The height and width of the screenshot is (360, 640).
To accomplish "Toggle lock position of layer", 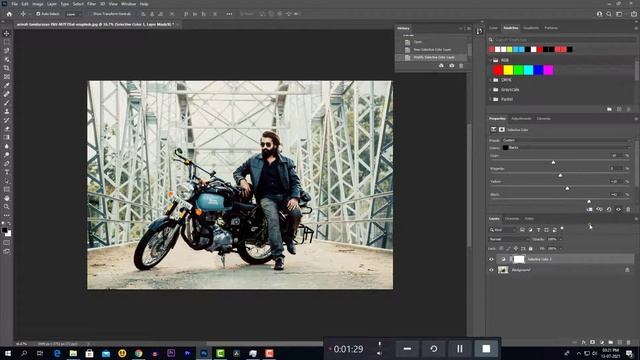I will coord(516,248).
